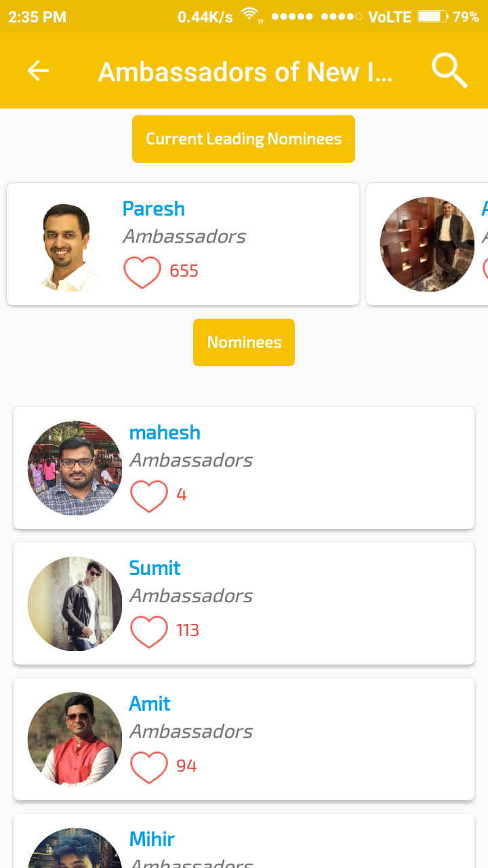Open the second leading nominee's photo
488x868 pixels.
tap(427, 244)
